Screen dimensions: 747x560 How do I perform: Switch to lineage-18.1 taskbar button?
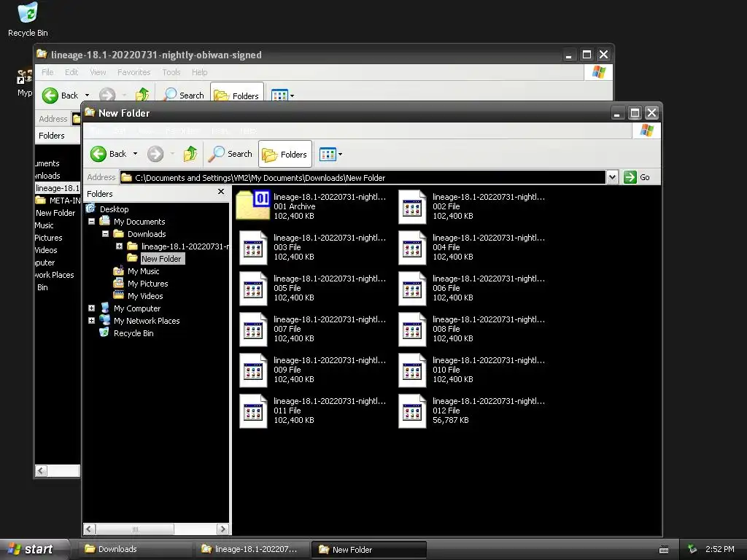click(x=252, y=549)
